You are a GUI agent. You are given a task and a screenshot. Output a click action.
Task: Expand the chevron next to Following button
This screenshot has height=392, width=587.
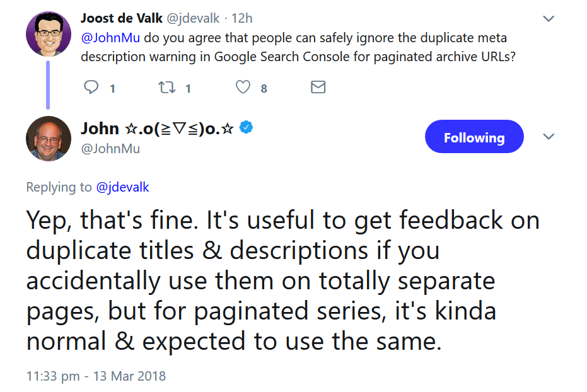tap(549, 137)
